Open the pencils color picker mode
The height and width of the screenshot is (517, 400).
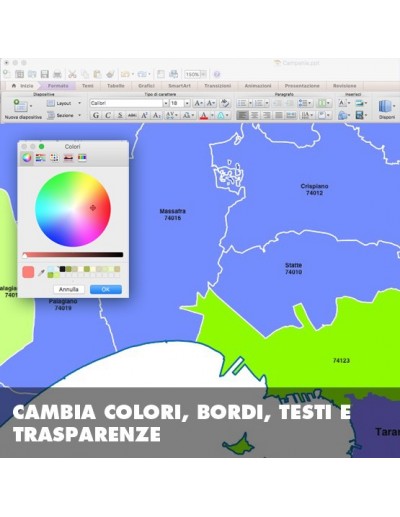(x=82, y=158)
